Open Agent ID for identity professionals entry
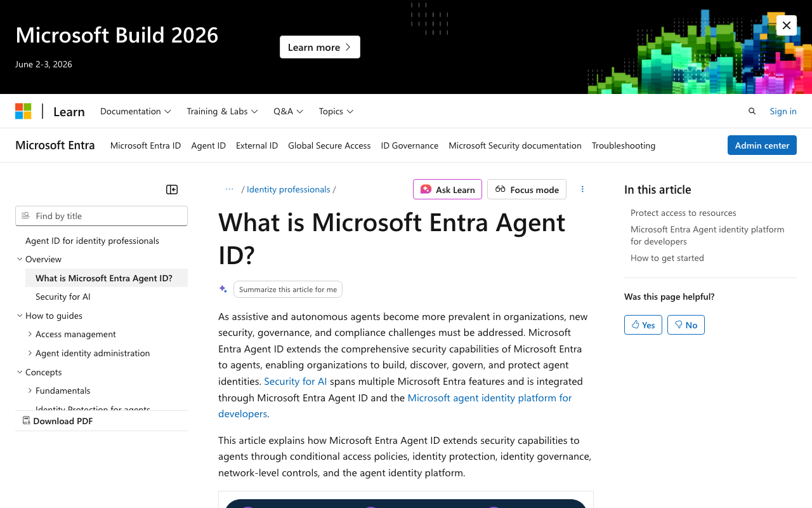The width and height of the screenshot is (812, 508). click(92, 241)
